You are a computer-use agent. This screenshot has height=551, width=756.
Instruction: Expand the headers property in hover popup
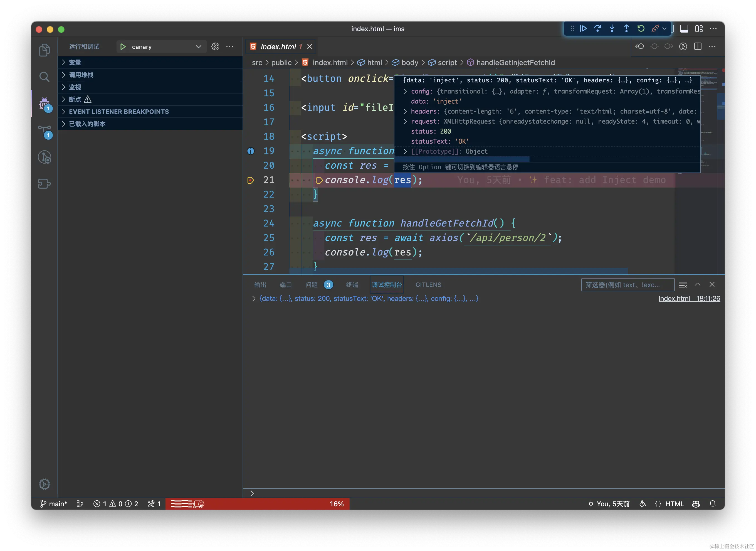[405, 111]
